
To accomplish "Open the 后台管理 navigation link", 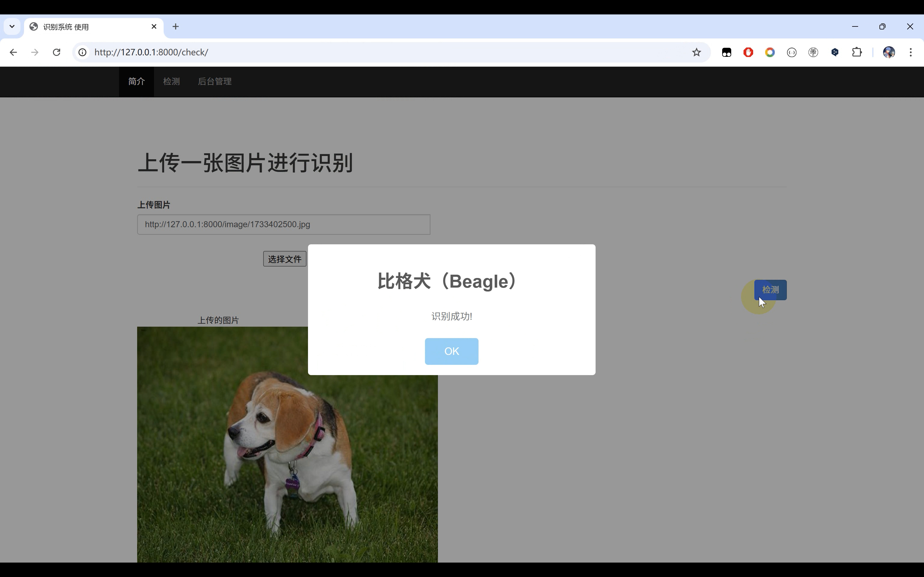I will pos(214,81).
